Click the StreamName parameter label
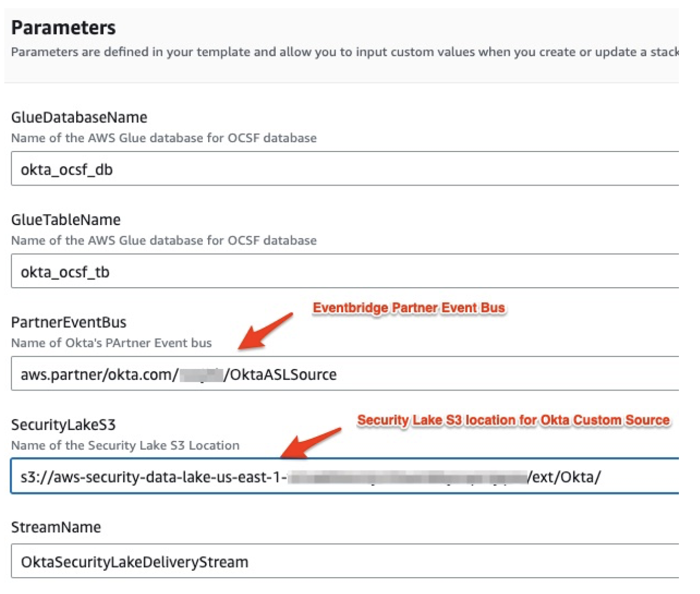The width and height of the screenshot is (700, 594). (x=56, y=527)
